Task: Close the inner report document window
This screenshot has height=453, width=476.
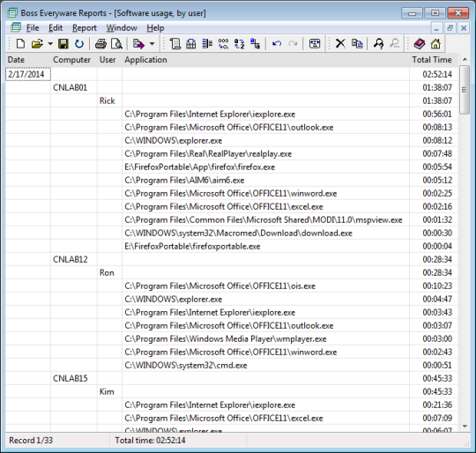Action: (464, 28)
